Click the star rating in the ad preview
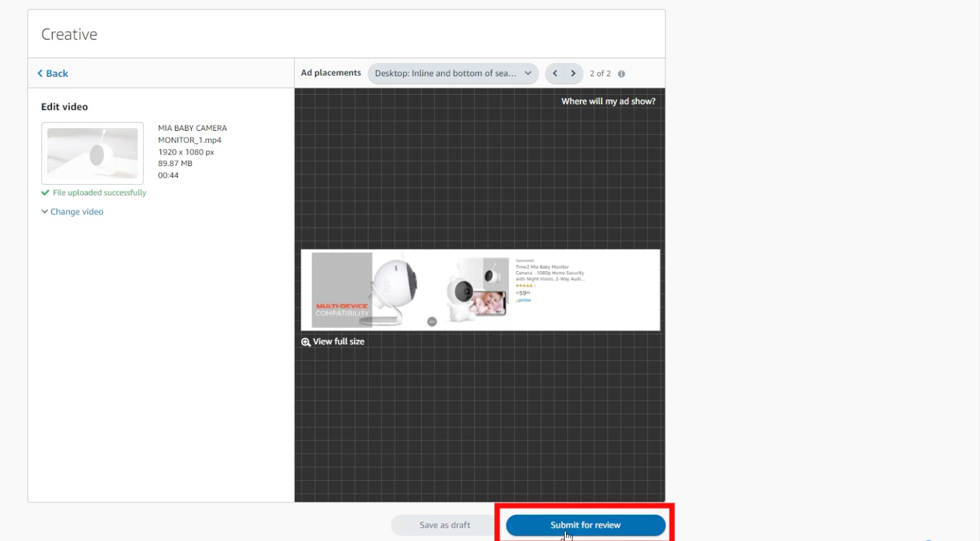 (524, 286)
